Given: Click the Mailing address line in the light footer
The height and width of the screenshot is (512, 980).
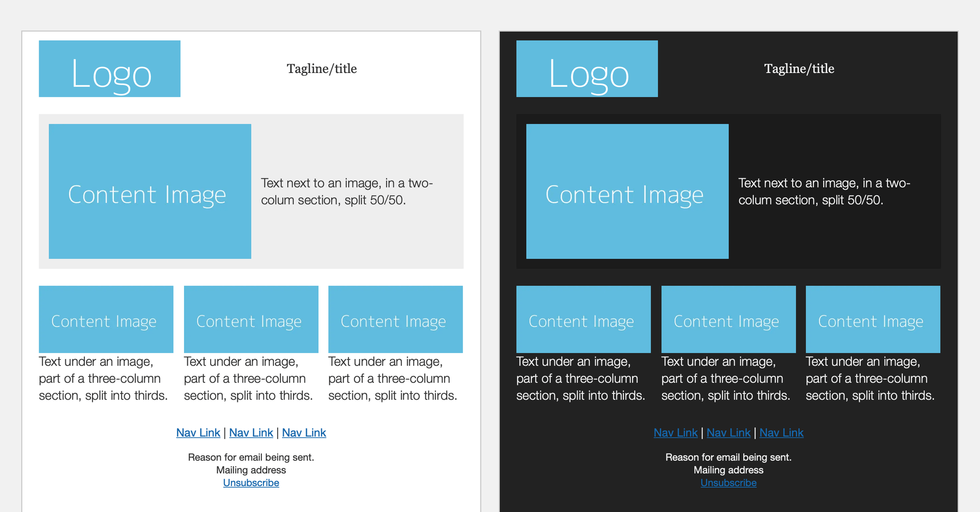Looking at the screenshot, I should (x=250, y=470).
